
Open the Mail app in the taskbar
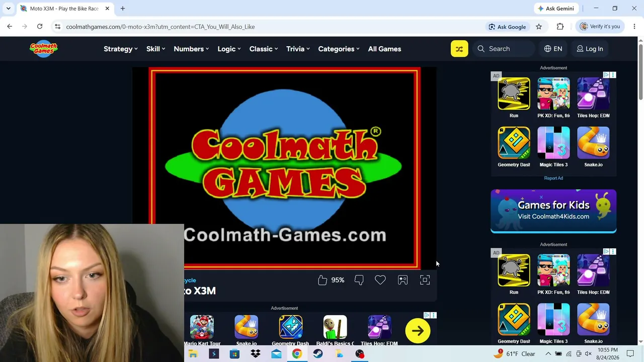tap(276, 354)
